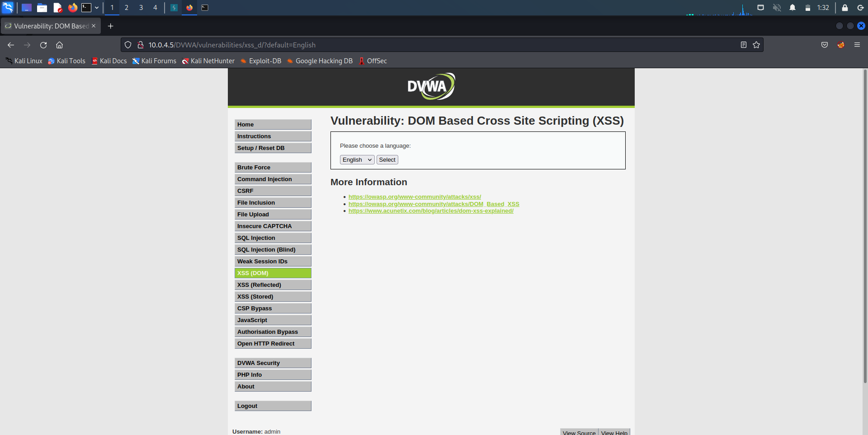Click the tracking protection shield icon
The height and width of the screenshot is (435, 868).
pos(128,45)
